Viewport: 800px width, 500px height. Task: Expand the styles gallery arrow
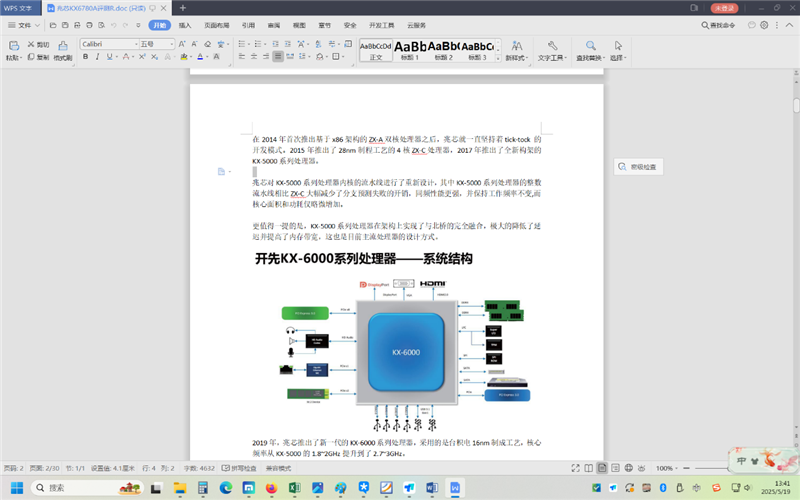(x=498, y=58)
